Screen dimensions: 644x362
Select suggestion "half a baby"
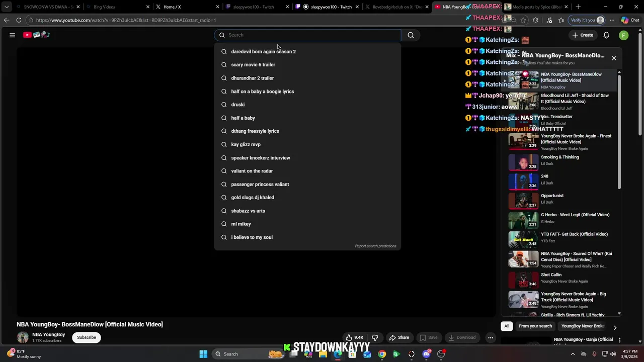click(x=307, y=118)
